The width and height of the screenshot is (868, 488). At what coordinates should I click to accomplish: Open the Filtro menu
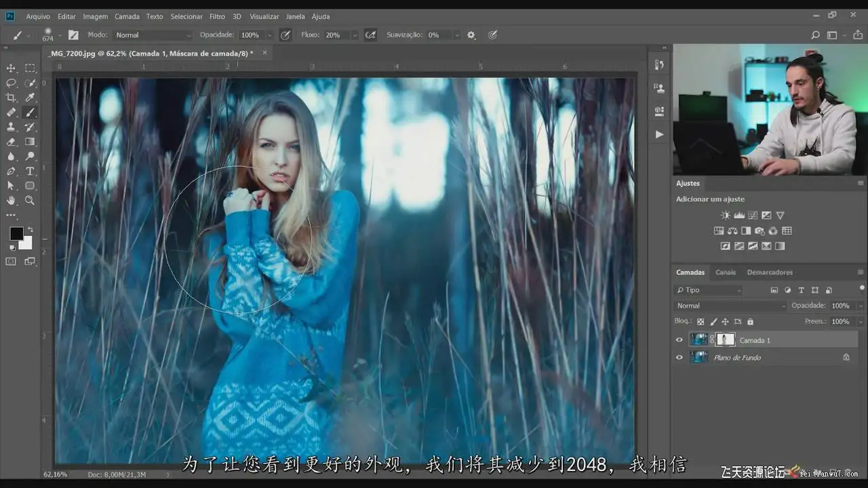coord(217,16)
